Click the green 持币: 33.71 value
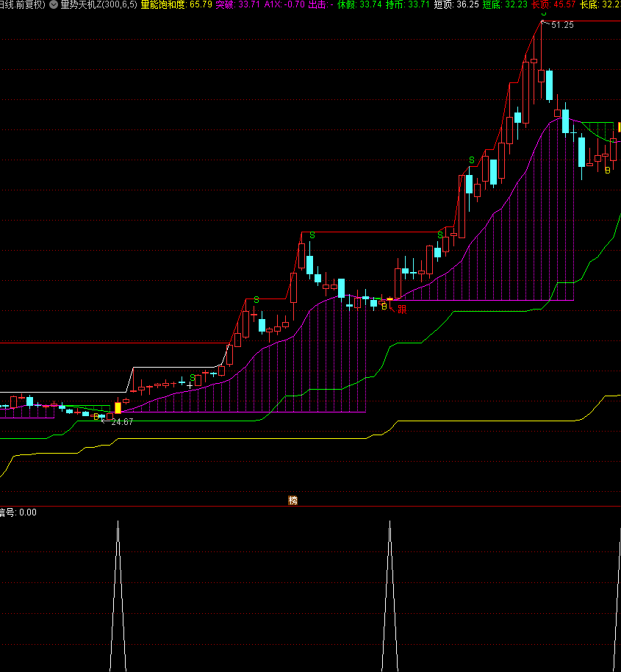The height and width of the screenshot is (672, 621). [407, 4]
